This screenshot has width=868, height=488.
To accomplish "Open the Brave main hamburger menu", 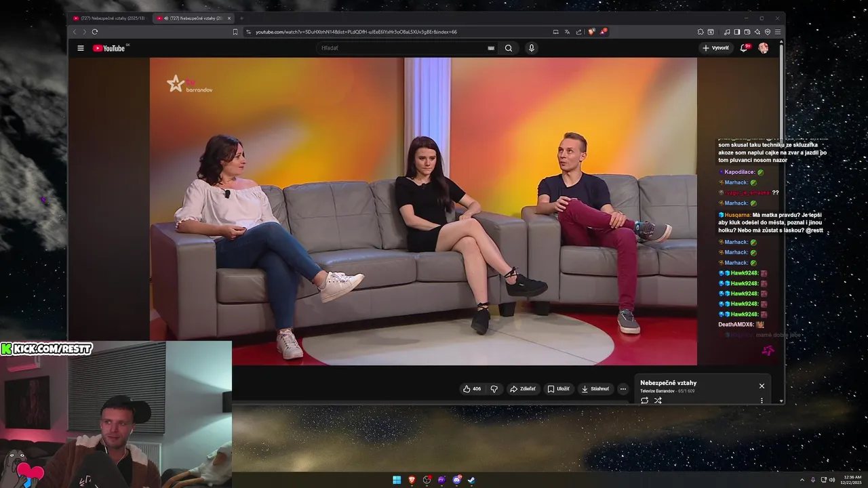I will [778, 32].
